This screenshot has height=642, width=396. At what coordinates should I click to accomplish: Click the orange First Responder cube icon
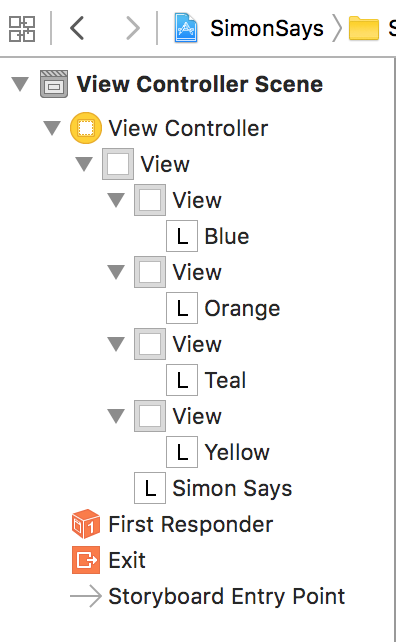tap(86, 524)
